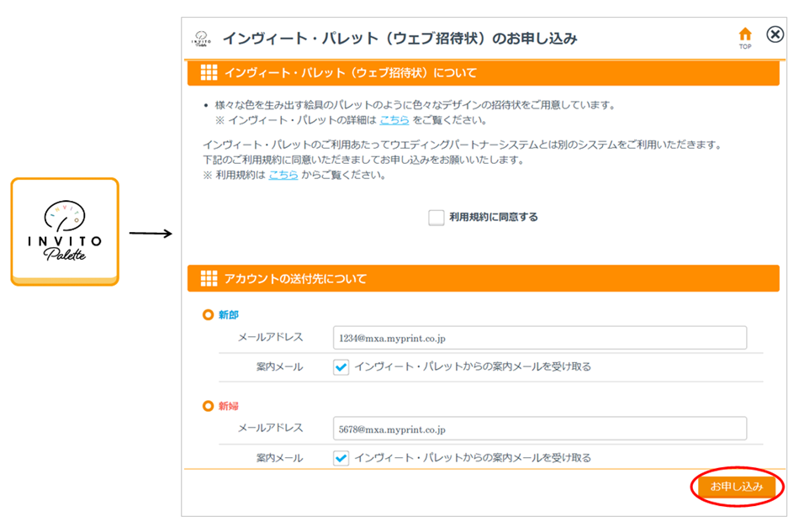This screenshot has height=532, width=799.
Task: Click the arrow pointing to the dialog
Action: pos(150,233)
